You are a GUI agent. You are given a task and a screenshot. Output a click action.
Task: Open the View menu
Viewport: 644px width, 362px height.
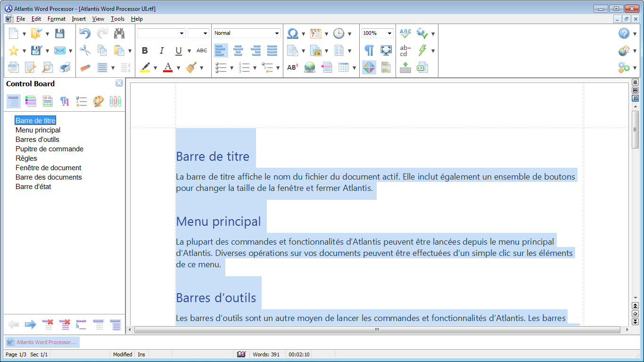98,19
